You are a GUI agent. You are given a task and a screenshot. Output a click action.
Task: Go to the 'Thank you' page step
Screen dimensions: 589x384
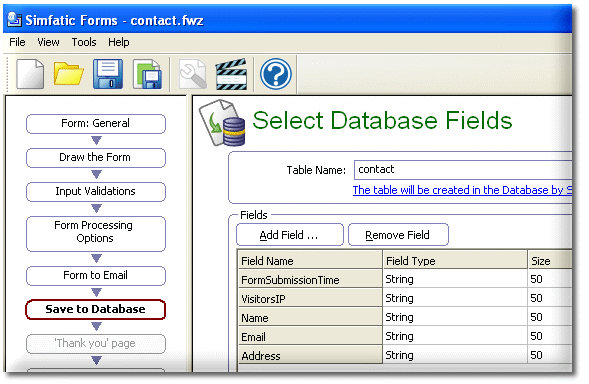[x=96, y=343]
